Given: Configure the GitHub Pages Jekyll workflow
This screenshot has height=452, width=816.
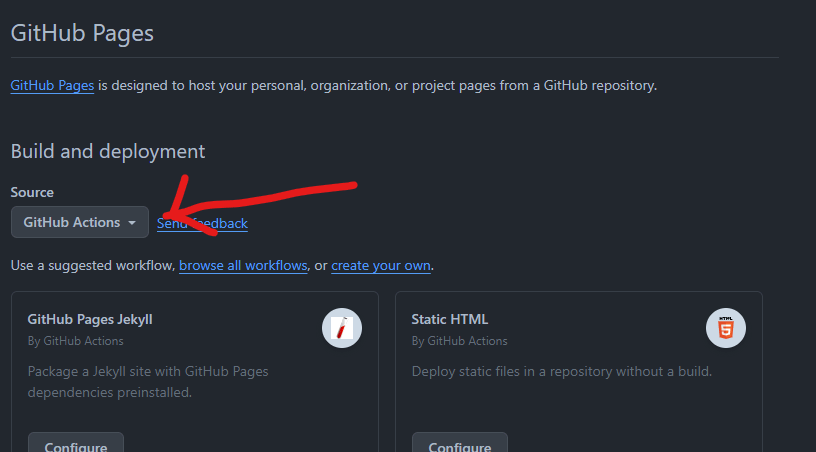Looking at the screenshot, I should point(76,443).
